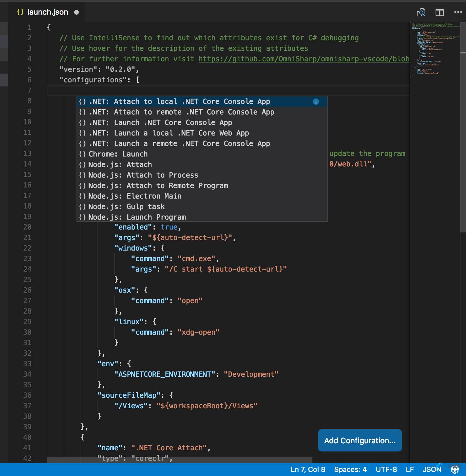Click the horizontal scrollbar at editor bottom
This screenshot has width=466, height=476.
180,460
